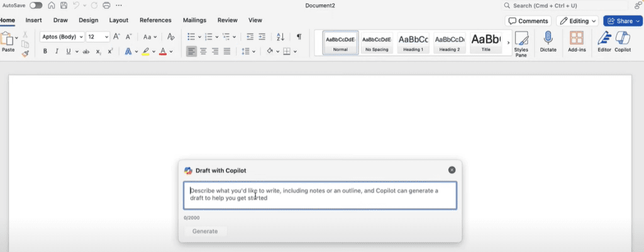The height and width of the screenshot is (252, 644).
Task: Toggle Italic formatting
Action: 57,52
